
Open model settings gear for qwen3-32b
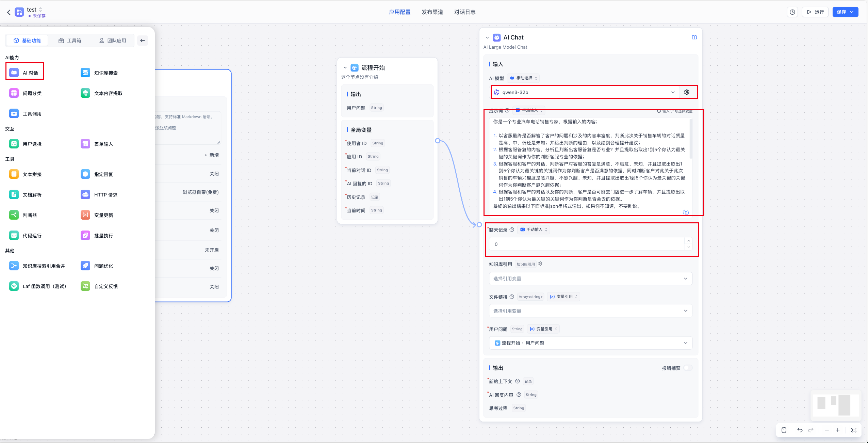687,92
